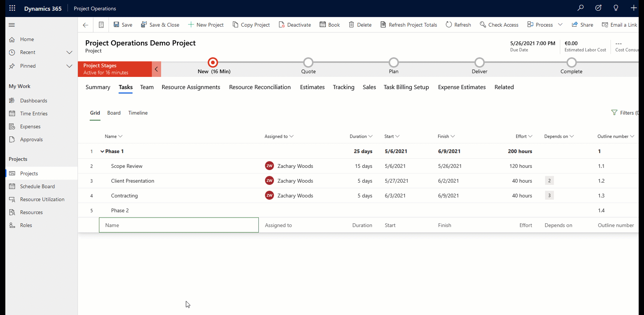Viewport: 644px width, 315px height.
Task: Create a New Project
Action: click(x=206, y=25)
